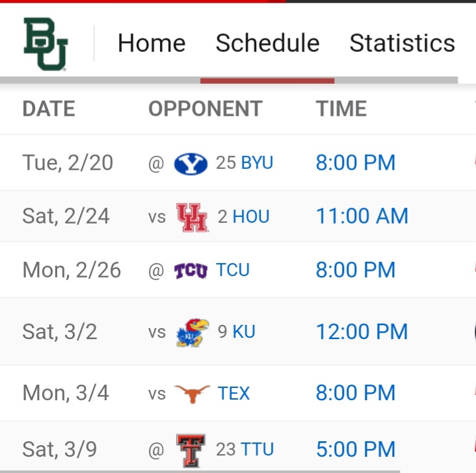Viewport: 476px width, 473px height.
Task: Select the Schedule tab
Action: [267, 43]
